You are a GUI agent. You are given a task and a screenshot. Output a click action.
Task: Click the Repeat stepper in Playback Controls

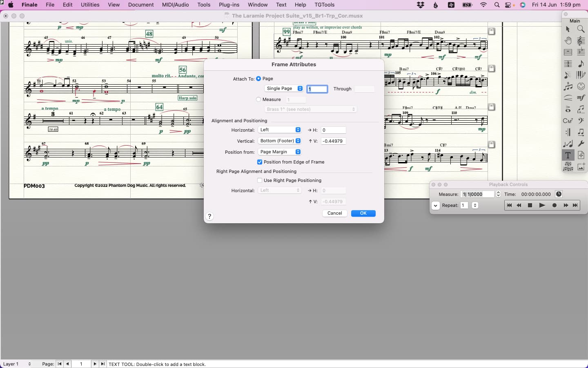(x=475, y=205)
